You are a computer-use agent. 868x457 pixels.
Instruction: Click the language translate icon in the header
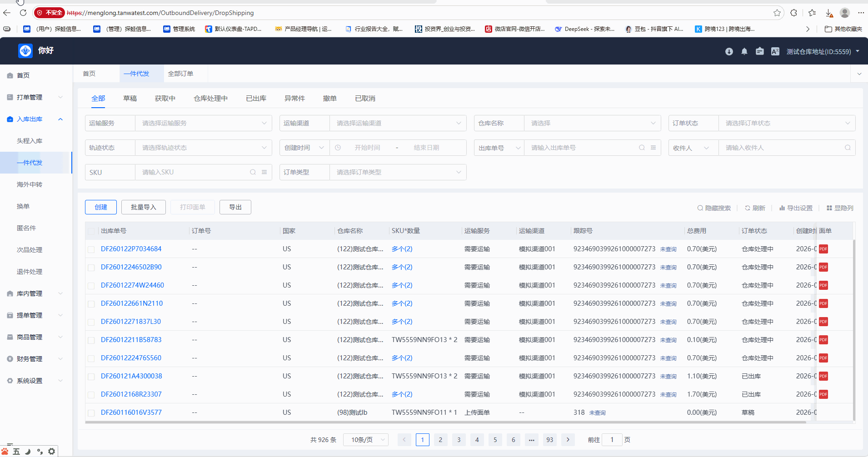pos(775,52)
